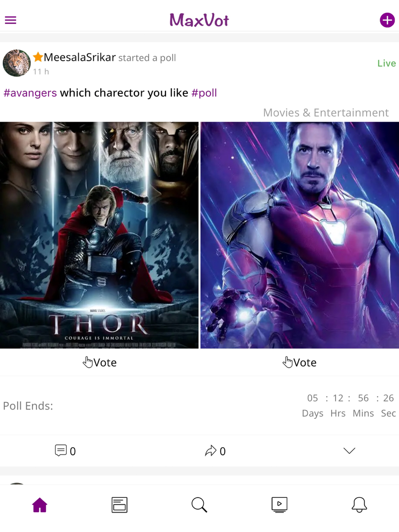Open the video player tab icon

(x=279, y=505)
